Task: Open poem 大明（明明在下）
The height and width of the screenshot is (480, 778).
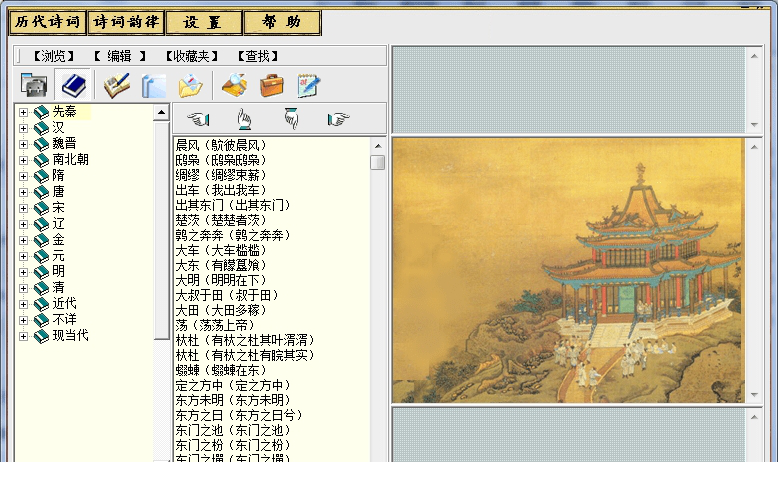Action: pyautogui.click(x=221, y=280)
